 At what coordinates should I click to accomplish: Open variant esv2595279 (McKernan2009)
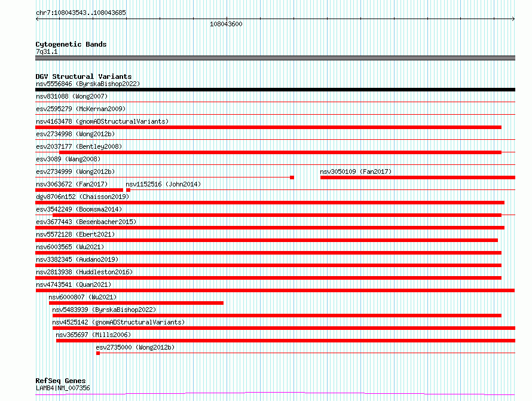(81, 109)
